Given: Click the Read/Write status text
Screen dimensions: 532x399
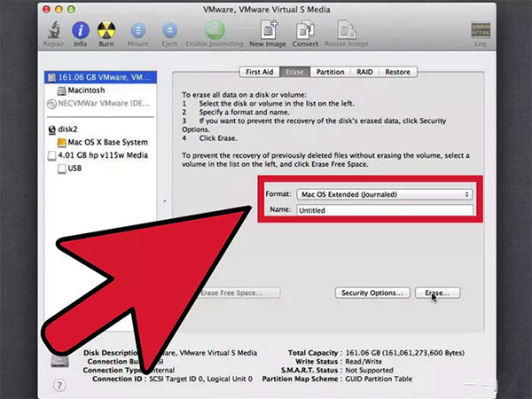Looking at the screenshot, I should [364, 362].
